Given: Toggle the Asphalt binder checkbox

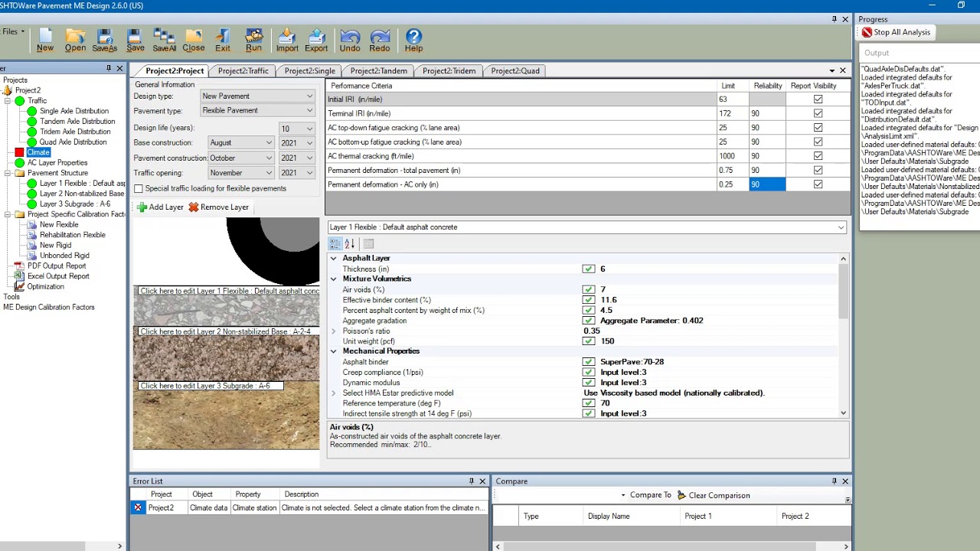Looking at the screenshot, I should 588,362.
